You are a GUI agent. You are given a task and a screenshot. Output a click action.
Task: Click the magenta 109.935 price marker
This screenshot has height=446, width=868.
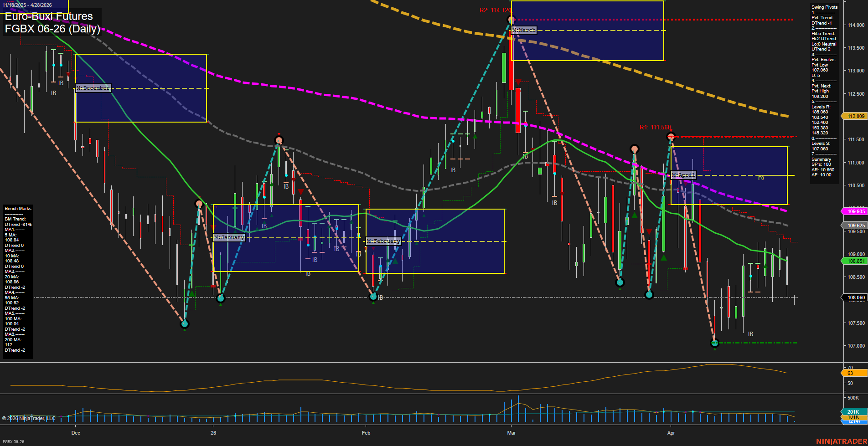(x=856, y=211)
